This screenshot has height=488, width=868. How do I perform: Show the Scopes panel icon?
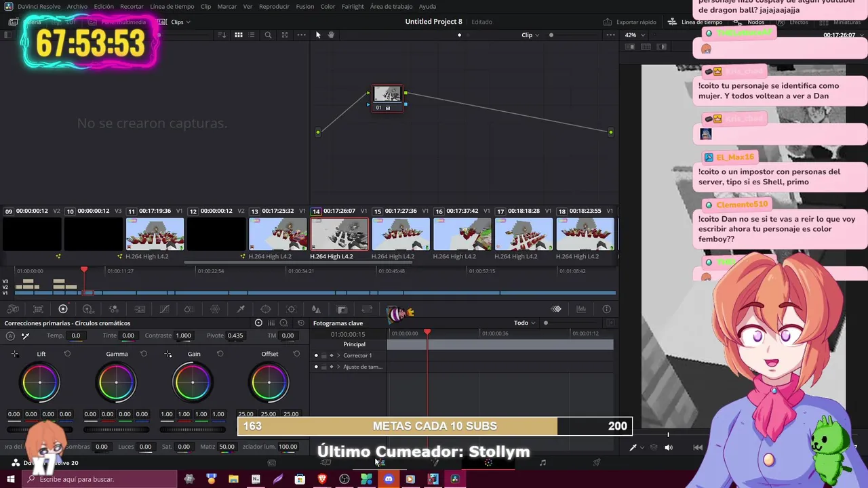[x=581, y=309]
